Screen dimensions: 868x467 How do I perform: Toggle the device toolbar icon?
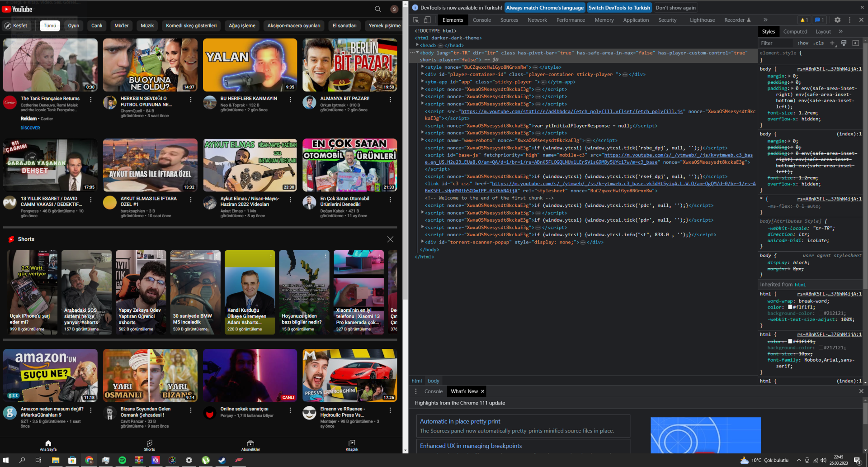(x=427, y=20)
